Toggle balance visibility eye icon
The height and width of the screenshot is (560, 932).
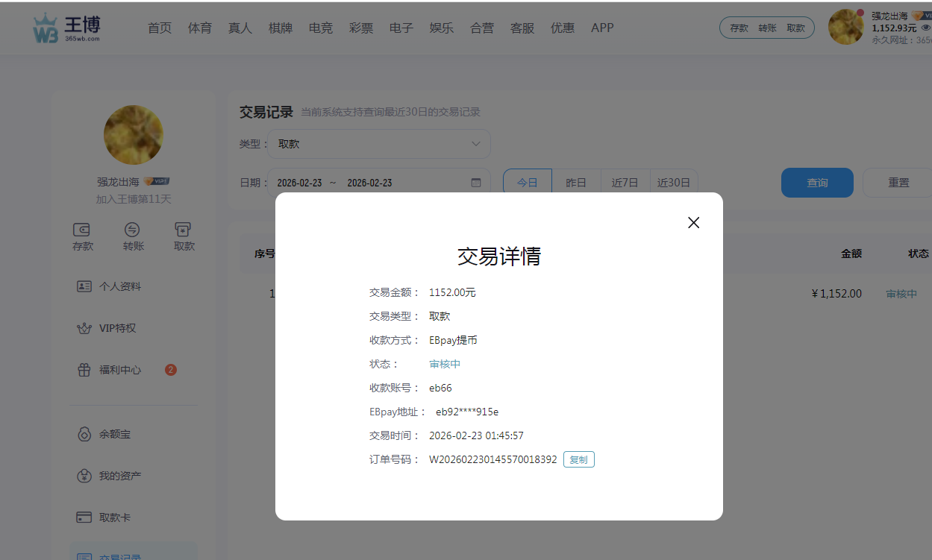point(926,28)
